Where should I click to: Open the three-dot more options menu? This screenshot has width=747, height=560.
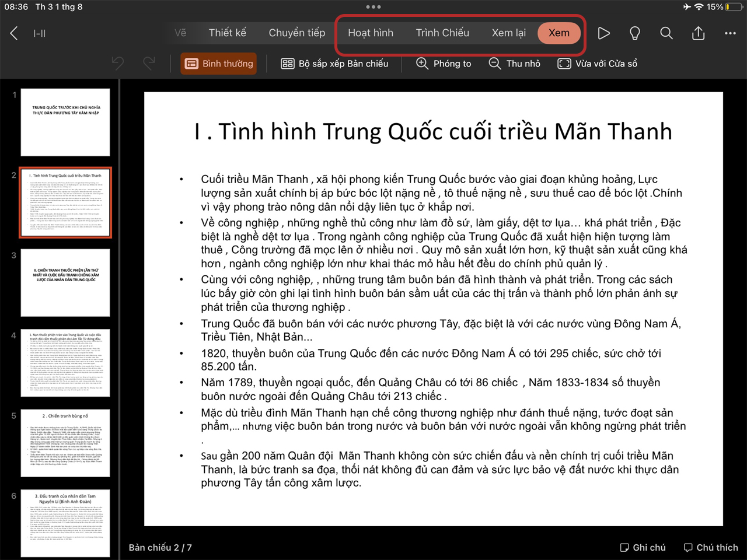point(730,33)
